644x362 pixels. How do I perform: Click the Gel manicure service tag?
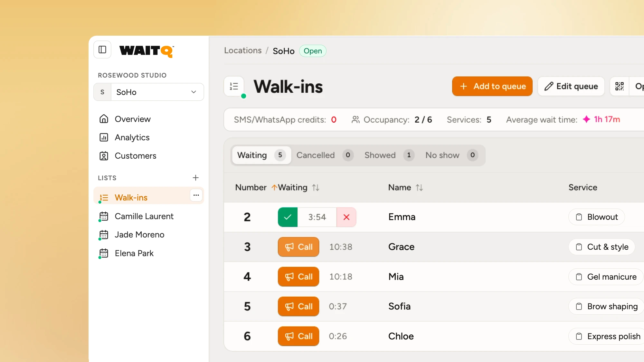tap(606, 277)
